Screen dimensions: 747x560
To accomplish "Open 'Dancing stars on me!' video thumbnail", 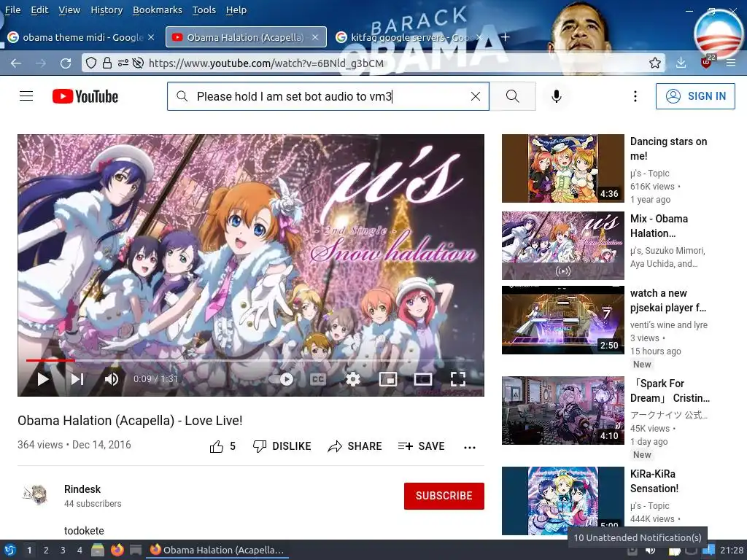I will (562, 168).
